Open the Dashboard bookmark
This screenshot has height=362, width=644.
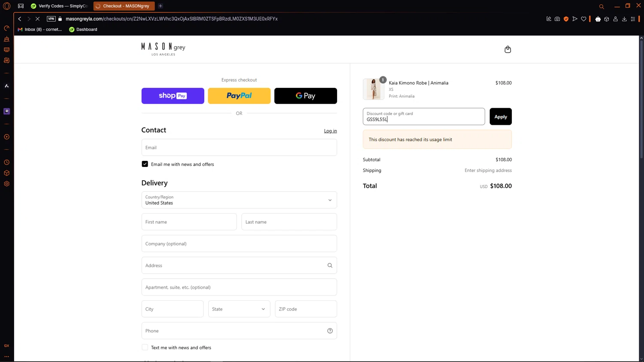coord(83,30)
